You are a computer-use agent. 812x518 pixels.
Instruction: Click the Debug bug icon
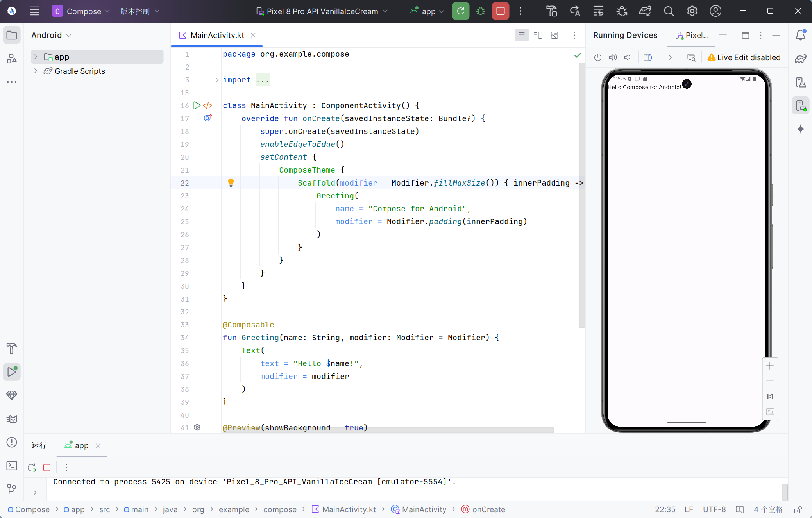[x=481, y=11]
